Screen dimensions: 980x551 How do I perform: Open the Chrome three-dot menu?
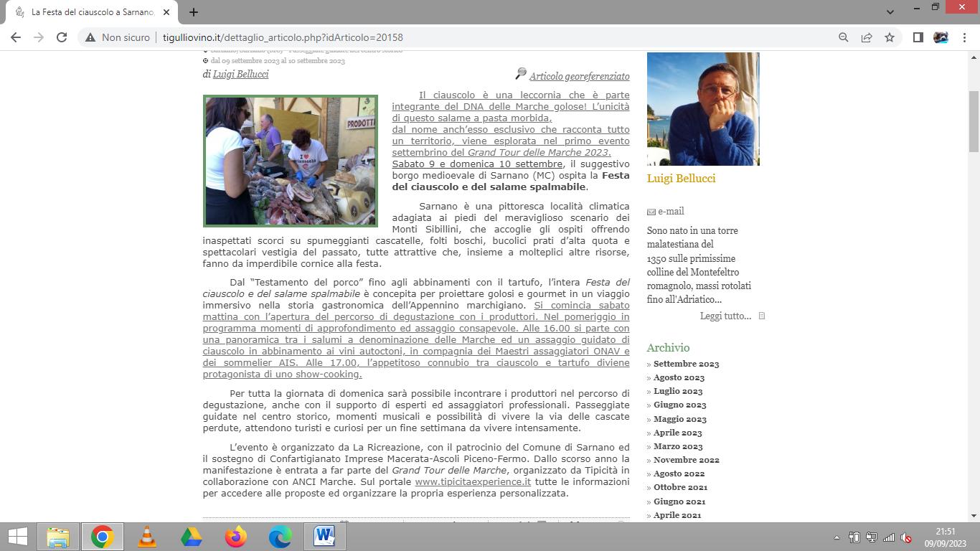(x=963, y=37)
